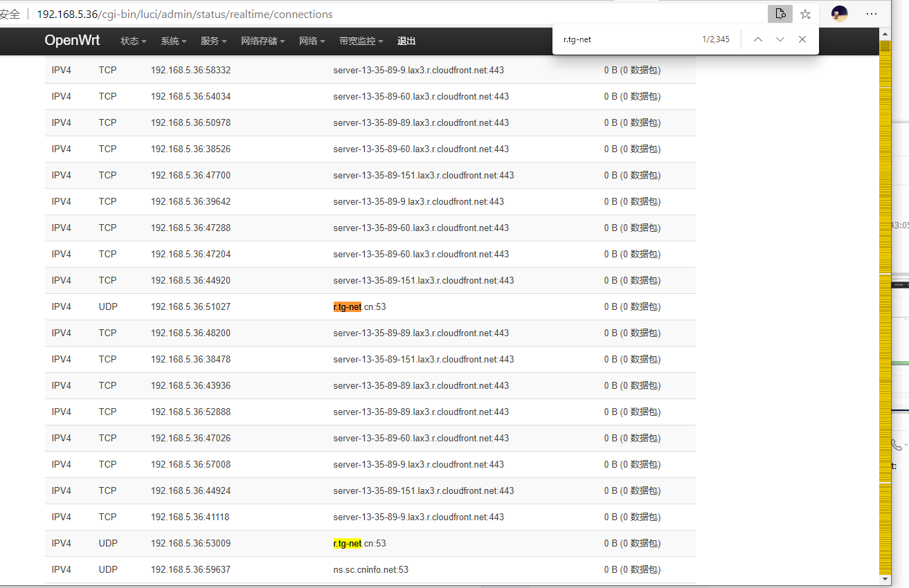
Task: Open the 状态 dropdown menu
Action: (x=132, y=41)
